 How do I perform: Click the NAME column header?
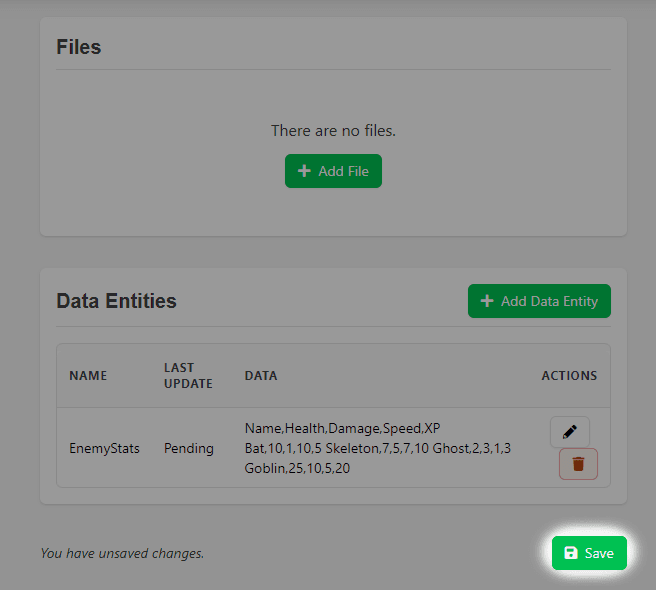click(x=88, y=376)
